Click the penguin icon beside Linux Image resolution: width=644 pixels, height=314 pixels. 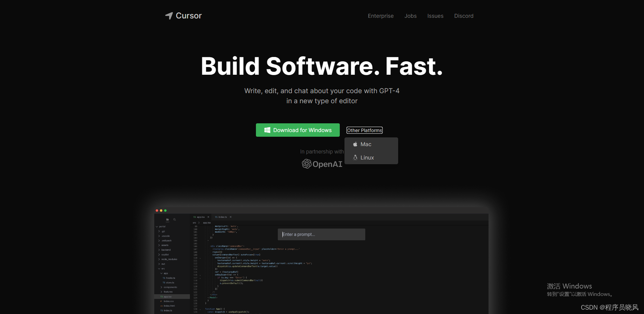coord(355,158)
